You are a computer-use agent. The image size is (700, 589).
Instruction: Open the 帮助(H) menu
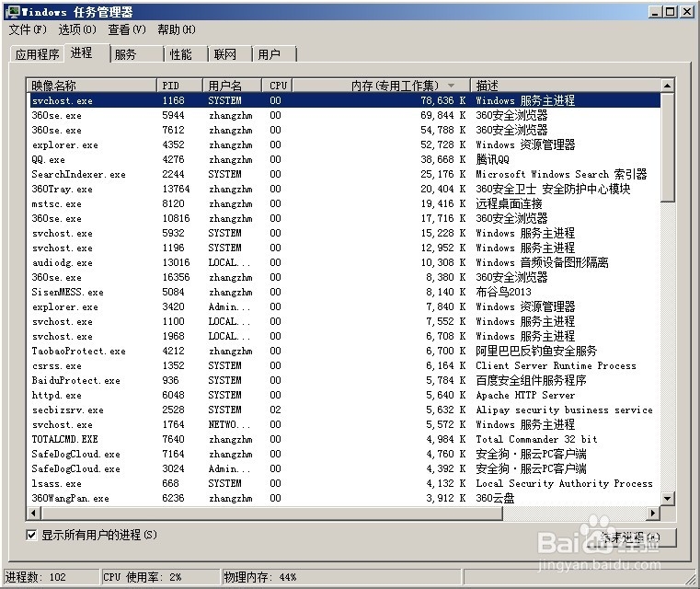[177, 30]
